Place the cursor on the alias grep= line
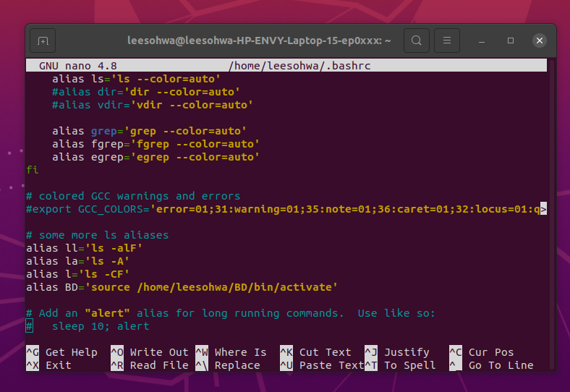The height and width of the screenshot is (392, 570). 149,132
